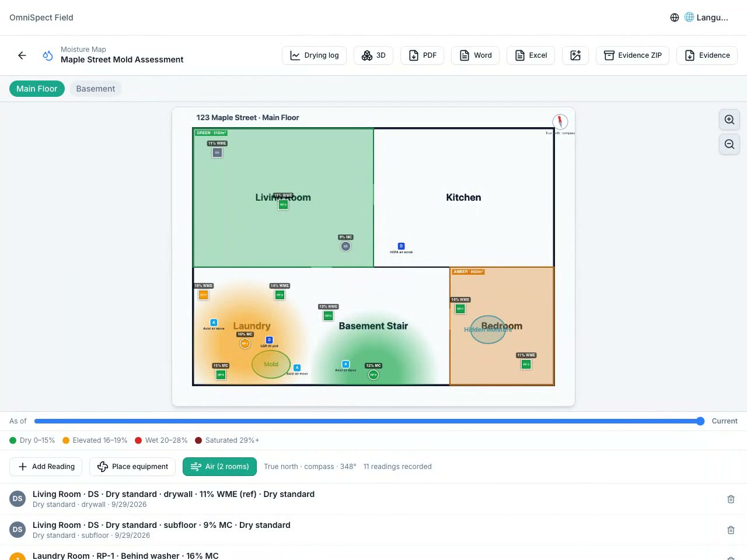Delete the Living Room drywall 11% WME reading

point(731,499)
